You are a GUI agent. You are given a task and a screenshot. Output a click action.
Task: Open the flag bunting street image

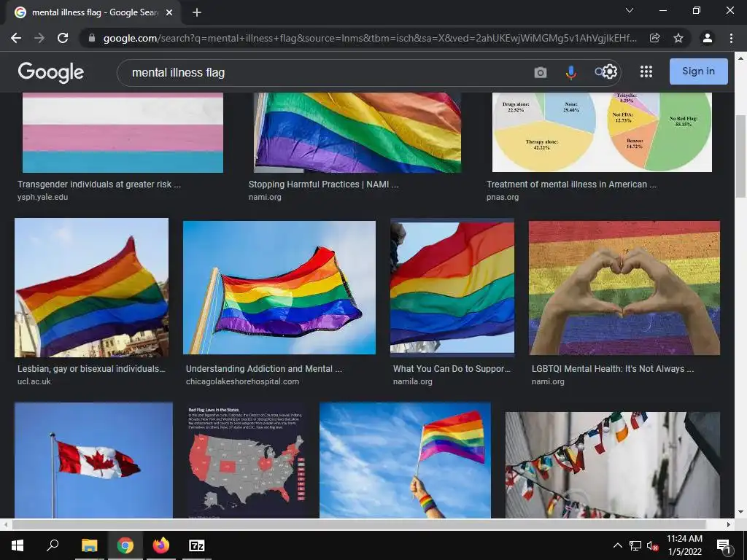[x=613, y=464]
